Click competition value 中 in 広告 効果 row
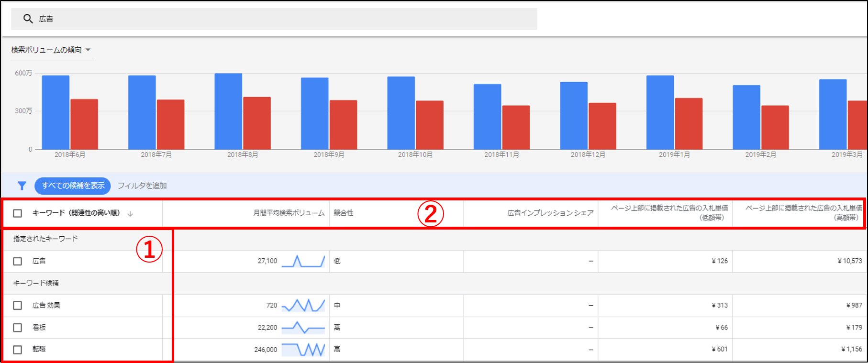 pos(337,305)
